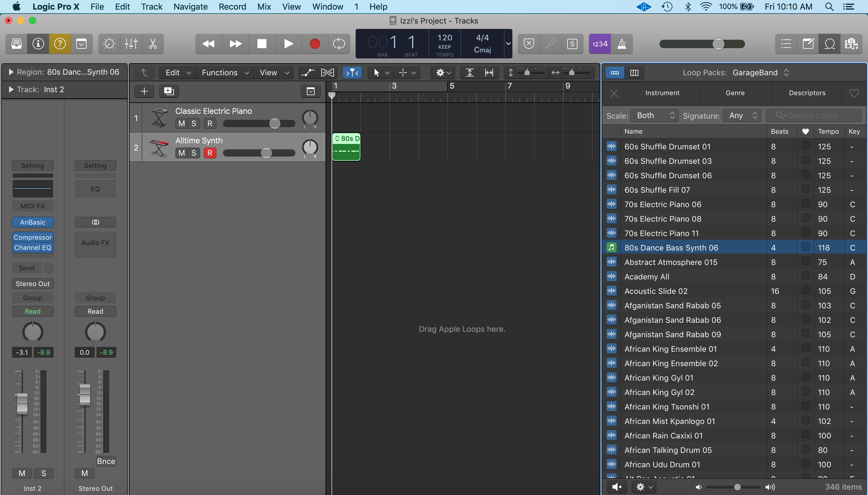This screenshot has height=495, width=868.
Task: Toggle the Cycle mode button
Action: [338, 44]
